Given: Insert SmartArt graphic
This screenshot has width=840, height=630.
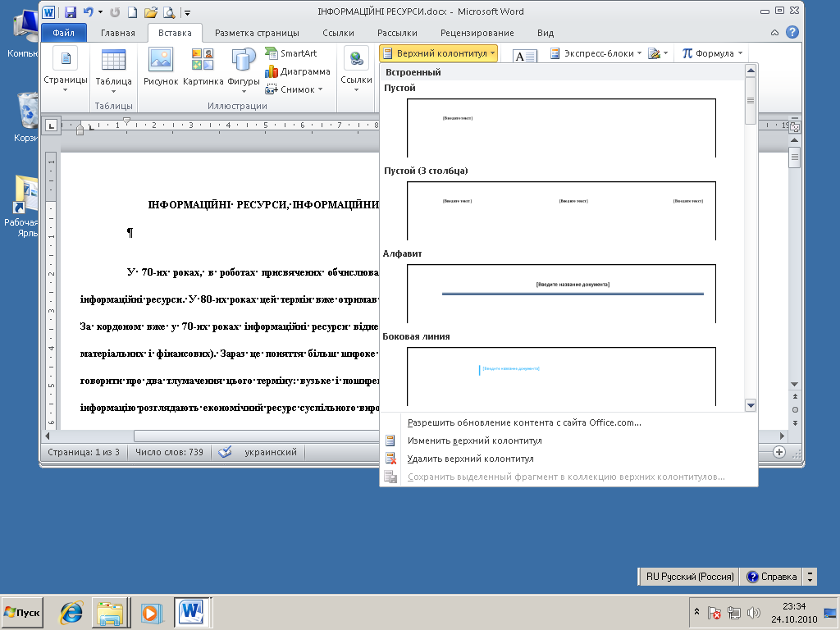Looking at the screenshot, I should (x=291, y=53).
